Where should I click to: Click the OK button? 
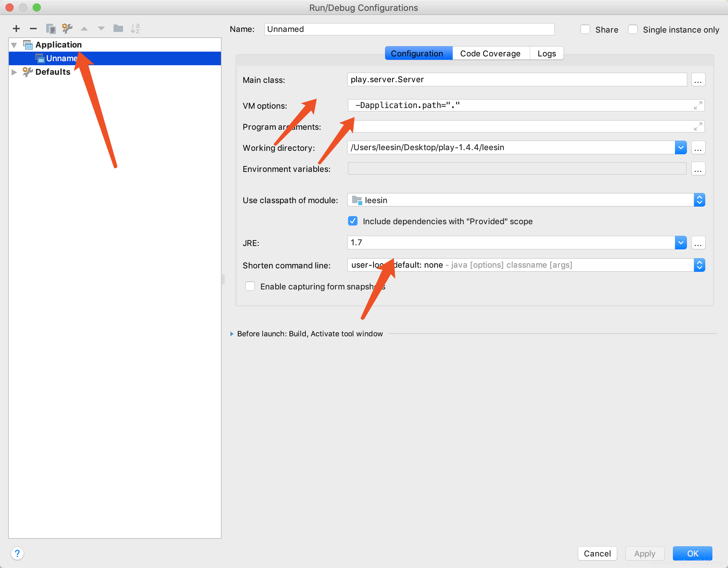pyautogui.click(x=692, y=553)
